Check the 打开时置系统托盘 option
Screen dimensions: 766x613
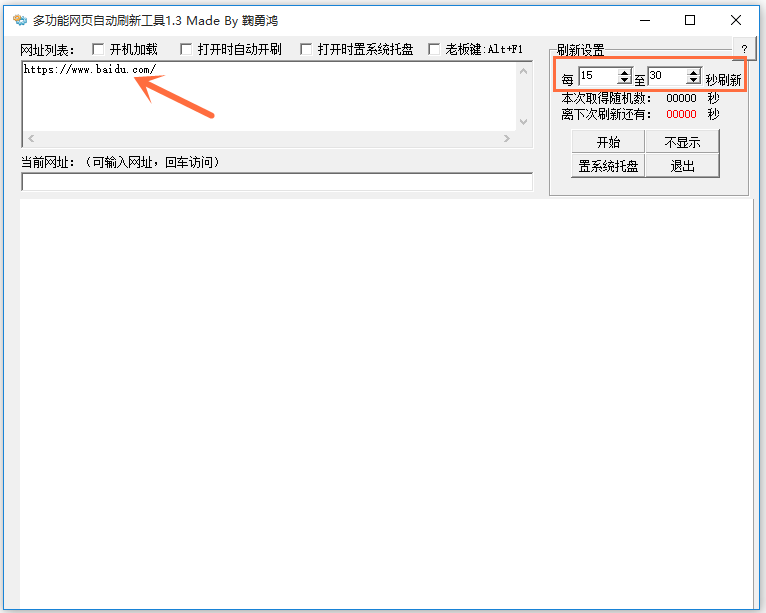[x=306, y=49]
